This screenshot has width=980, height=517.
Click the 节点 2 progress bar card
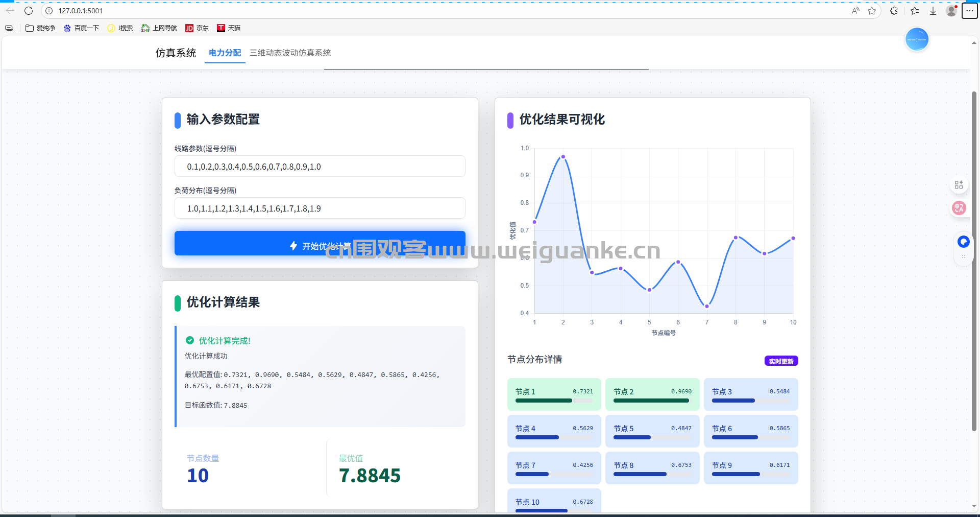[x=652, y=394]
